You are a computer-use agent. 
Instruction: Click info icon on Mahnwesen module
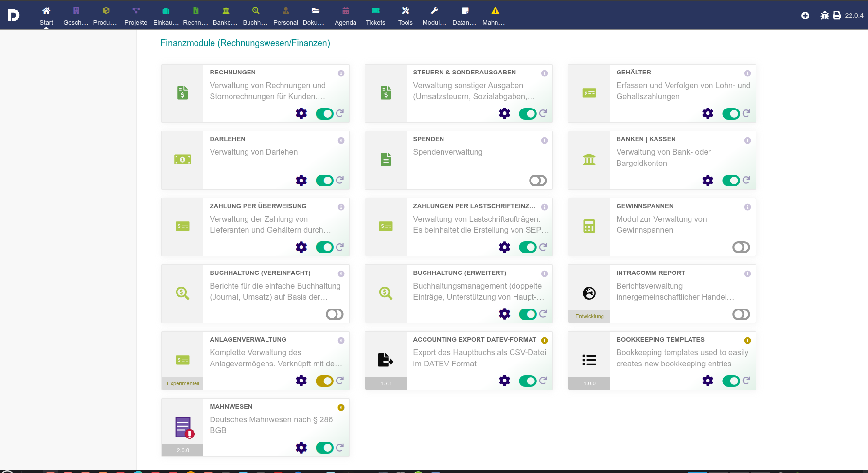click(341, 408)
